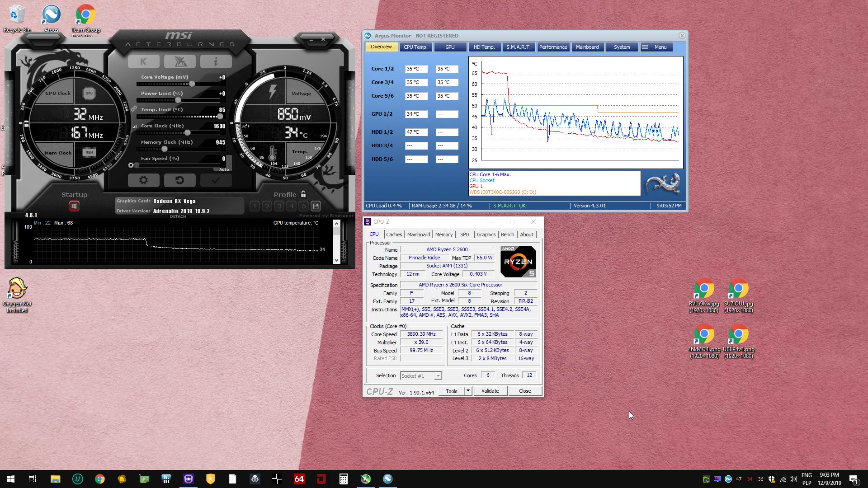Viewport: 868px width, 488px height.
Task: Open the Afterburner OC Scanner jet icon
Action: [x=179, y=61]
